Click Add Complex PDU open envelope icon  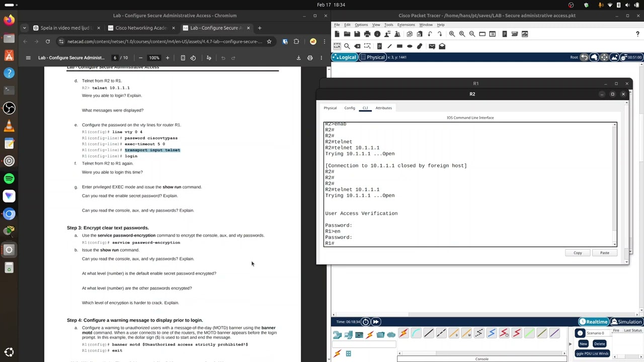click(442, 46)
